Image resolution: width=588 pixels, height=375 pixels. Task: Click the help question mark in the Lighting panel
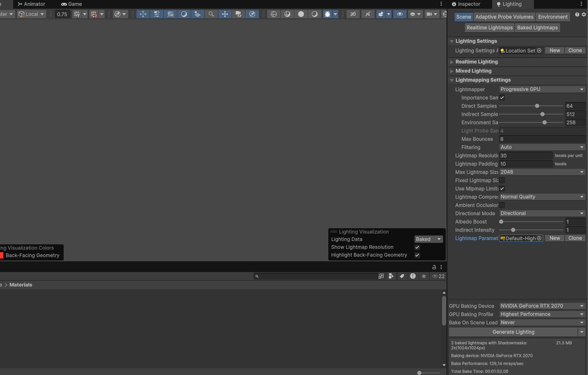click(x=577, y=14)
